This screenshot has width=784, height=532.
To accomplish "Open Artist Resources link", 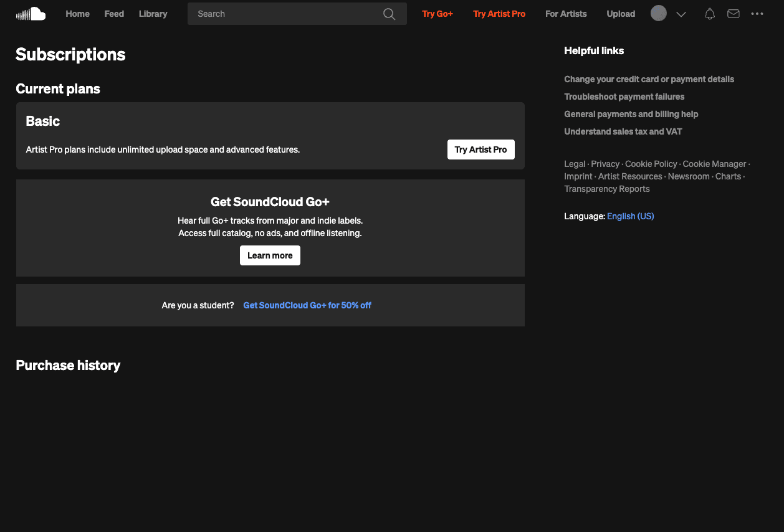I will coord(630,176).
